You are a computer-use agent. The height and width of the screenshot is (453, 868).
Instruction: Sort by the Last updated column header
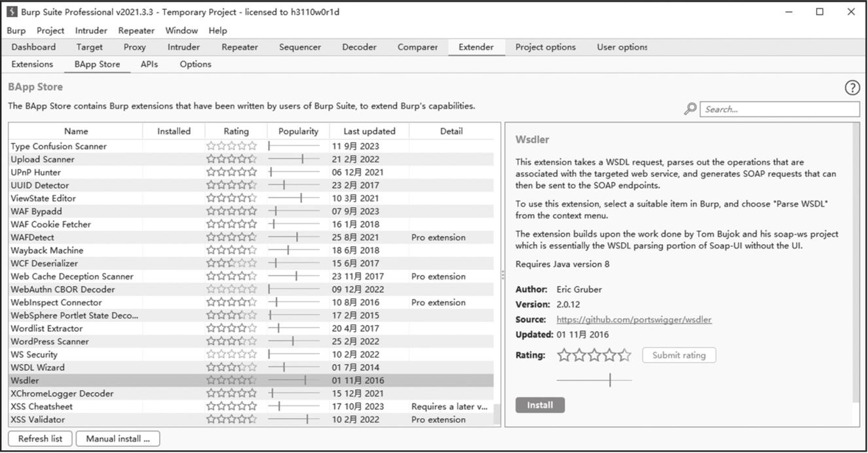(x=369, y=131)
